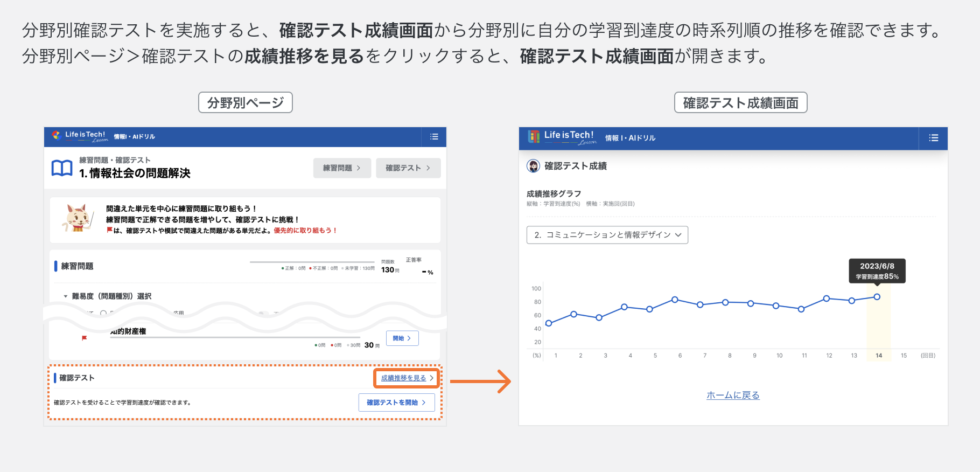
Task: Click the 情報I・AIドリル title in the 確認テスト成績画面 header
Action: coord(630,138)
